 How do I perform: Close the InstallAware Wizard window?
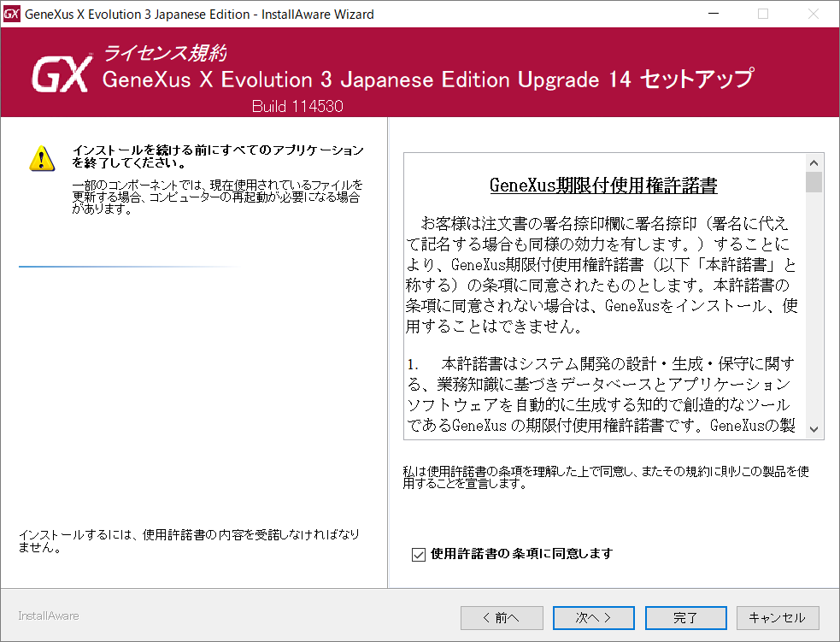813,14
